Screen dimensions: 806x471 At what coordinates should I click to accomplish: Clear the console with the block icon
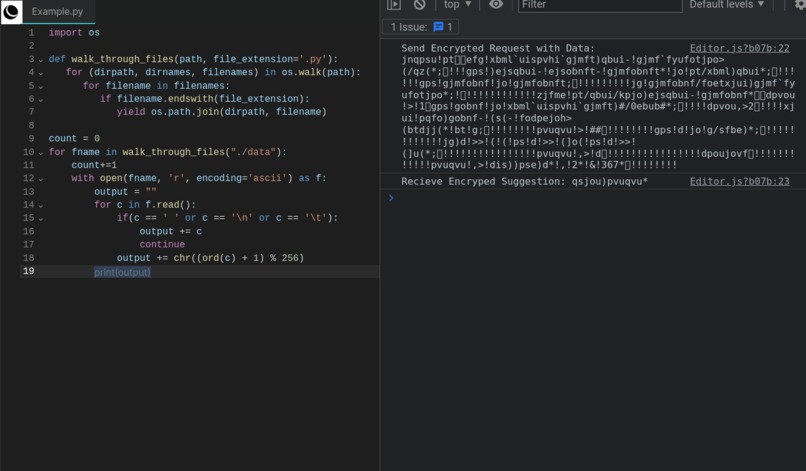[x=419, y=5]
